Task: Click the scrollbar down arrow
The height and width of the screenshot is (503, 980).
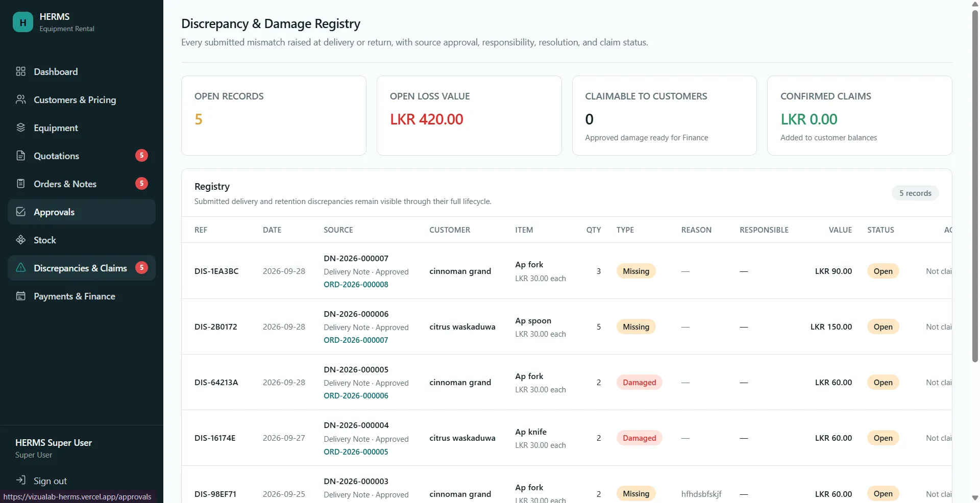Action: (975, 498)
